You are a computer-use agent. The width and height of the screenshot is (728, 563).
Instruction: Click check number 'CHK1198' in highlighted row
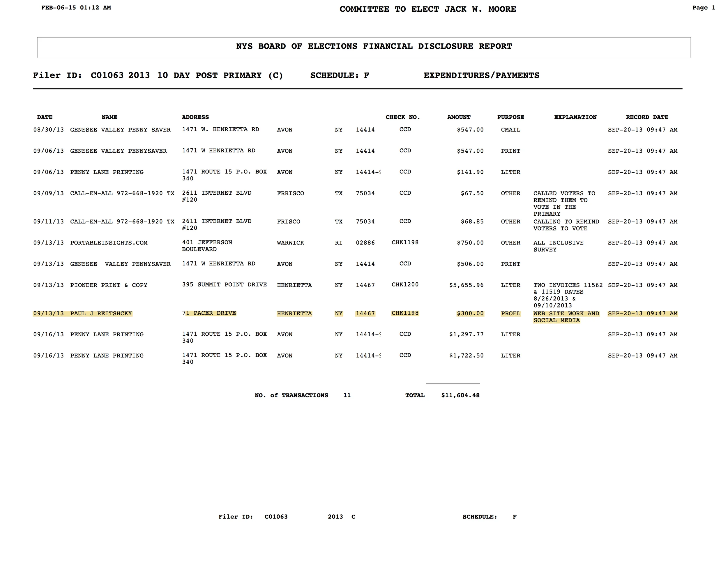pos(405,313)
